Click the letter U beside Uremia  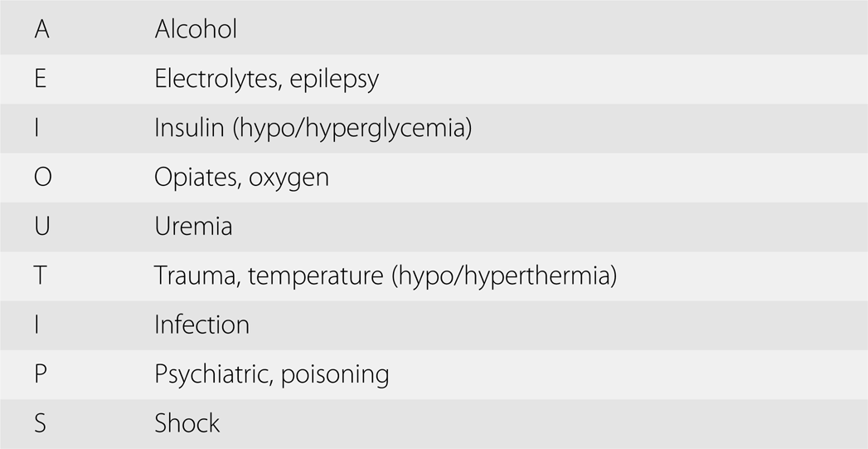point(41,227)
